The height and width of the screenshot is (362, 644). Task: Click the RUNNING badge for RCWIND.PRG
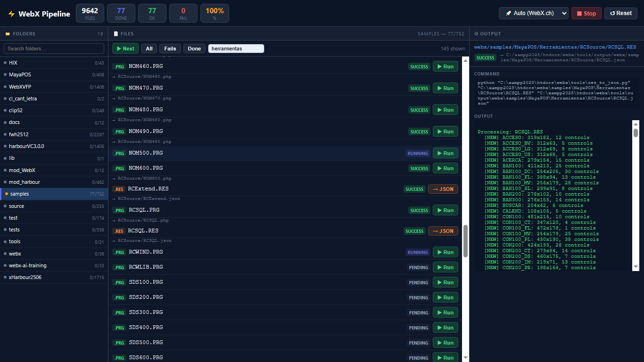[418, 252]
